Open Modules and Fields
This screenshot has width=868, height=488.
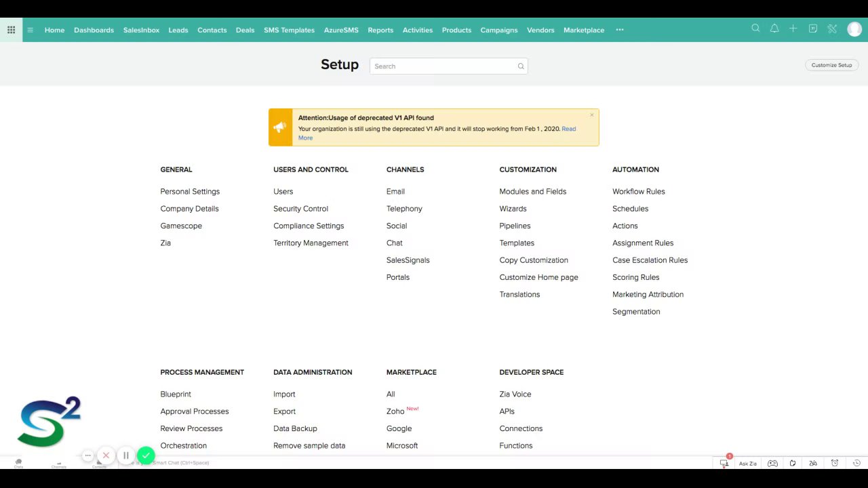533,192
